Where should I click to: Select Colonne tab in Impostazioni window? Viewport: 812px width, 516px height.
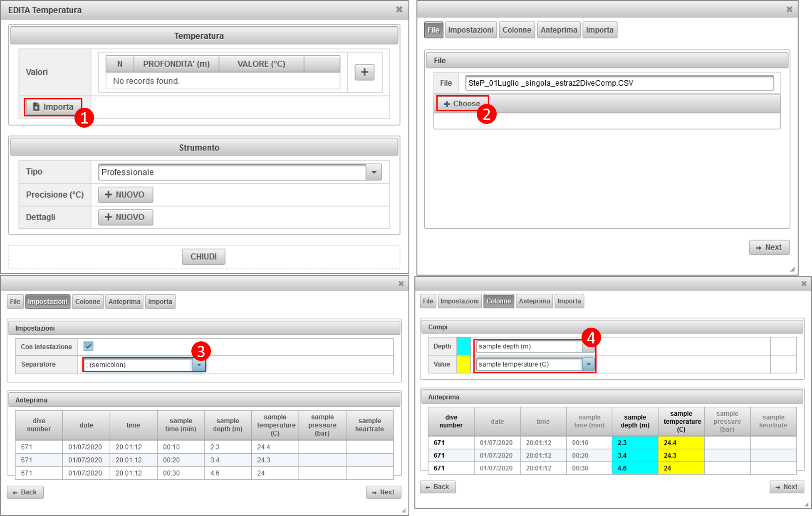tap(87, 301)
